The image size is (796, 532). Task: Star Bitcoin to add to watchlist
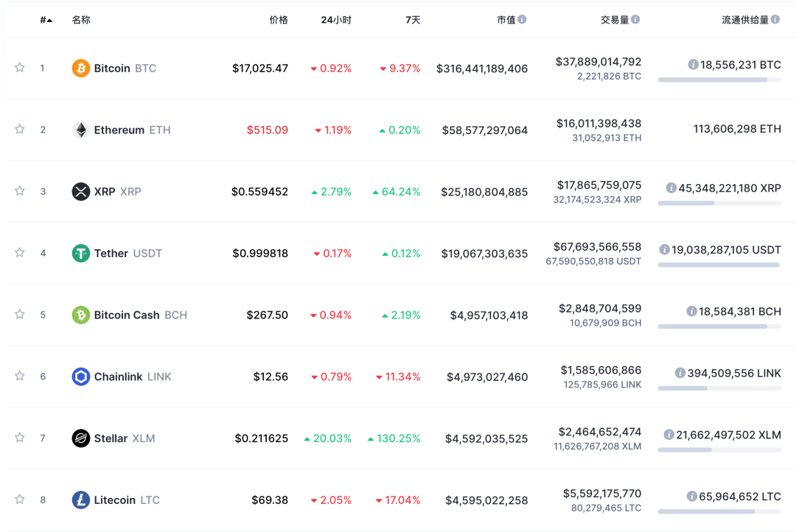[20, 68]
